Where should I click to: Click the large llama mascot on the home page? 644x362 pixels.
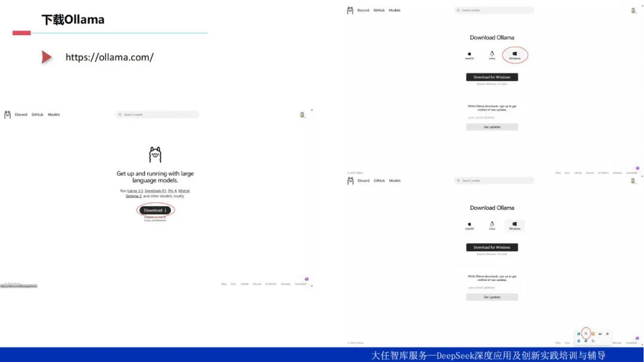pyautogui.click(x=155, y=154)
